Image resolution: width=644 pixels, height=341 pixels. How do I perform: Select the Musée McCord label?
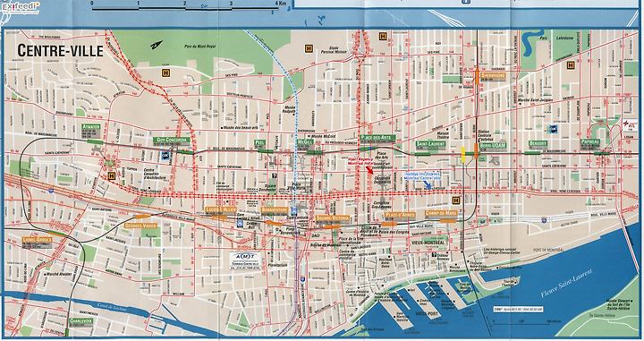point(324,136)
